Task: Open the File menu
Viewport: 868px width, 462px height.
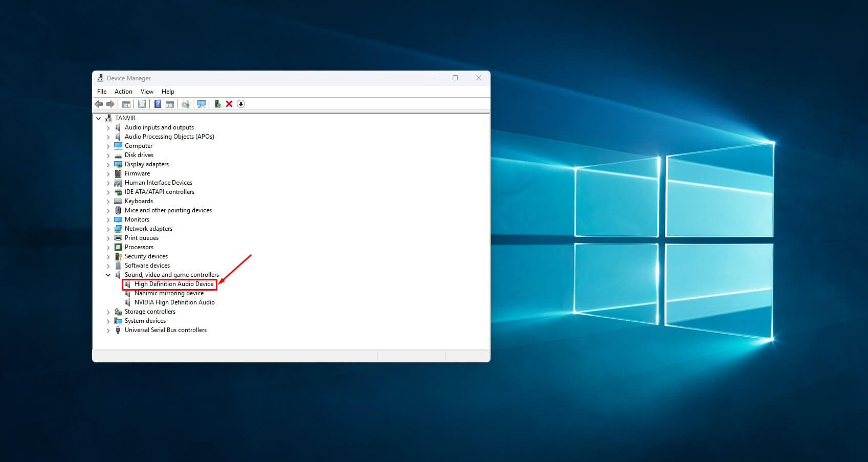Action: [x=102, y=92]
